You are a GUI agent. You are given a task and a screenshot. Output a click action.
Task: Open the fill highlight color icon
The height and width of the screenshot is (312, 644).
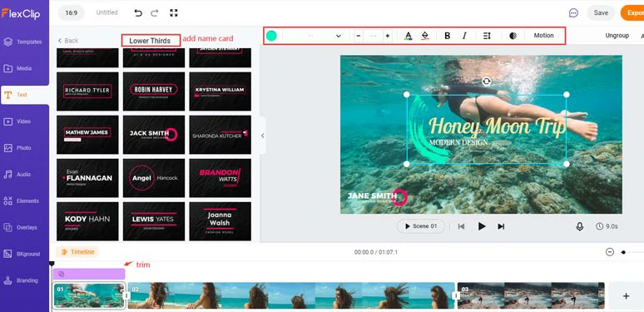(x=425, y=36)
